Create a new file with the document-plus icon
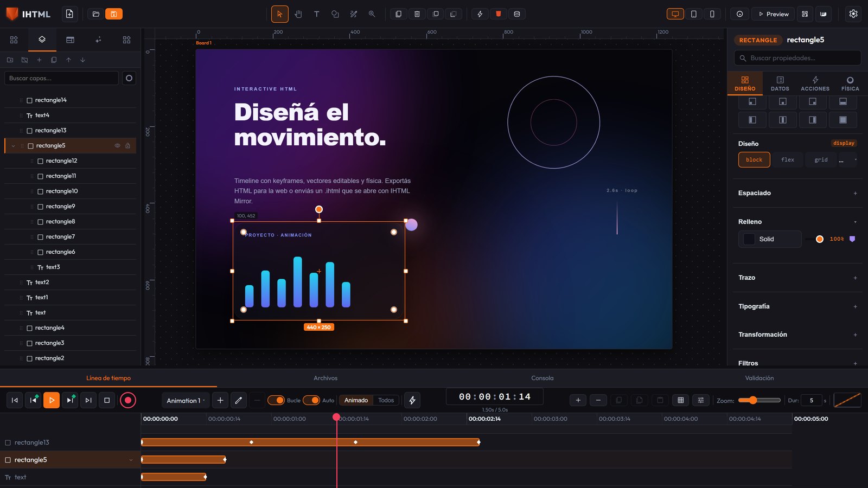The width and height of the screenshot is (868, 488). 69,14
